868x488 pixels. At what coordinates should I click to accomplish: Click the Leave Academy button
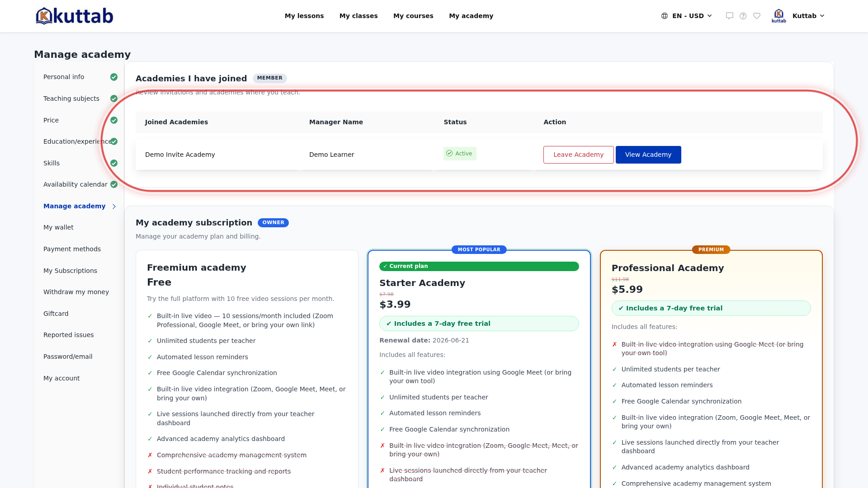[x=579, y=155]
